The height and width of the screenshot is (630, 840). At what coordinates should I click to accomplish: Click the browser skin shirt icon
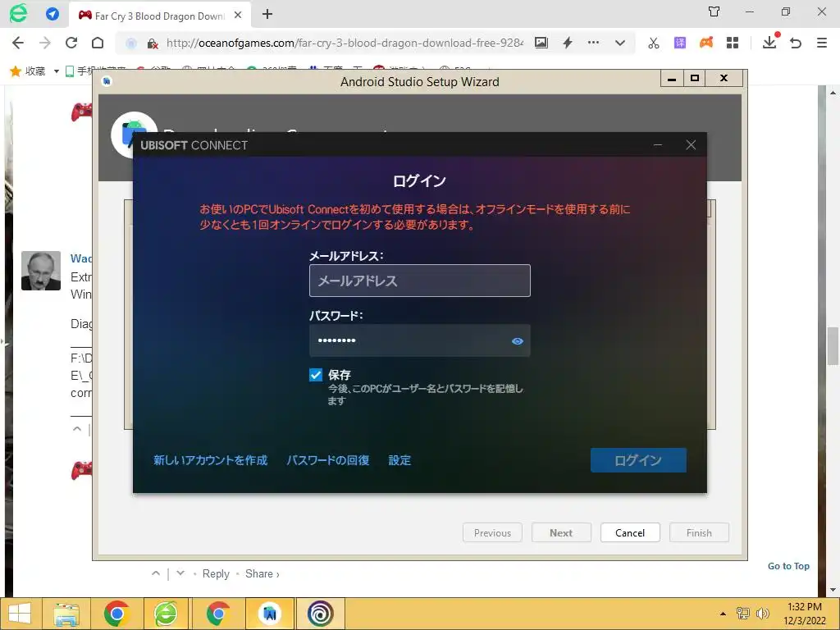click(x=714, y=11)
